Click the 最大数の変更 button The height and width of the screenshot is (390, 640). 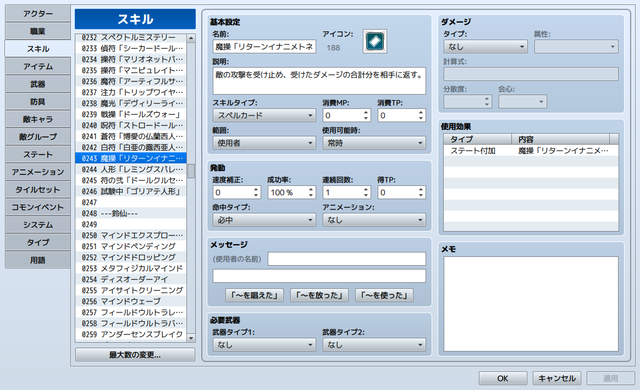135,355
